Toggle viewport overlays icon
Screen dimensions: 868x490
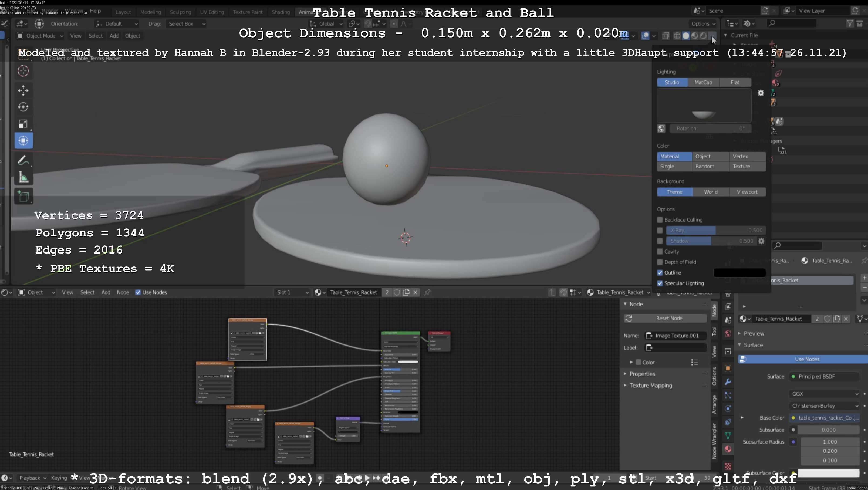(645, 35)
